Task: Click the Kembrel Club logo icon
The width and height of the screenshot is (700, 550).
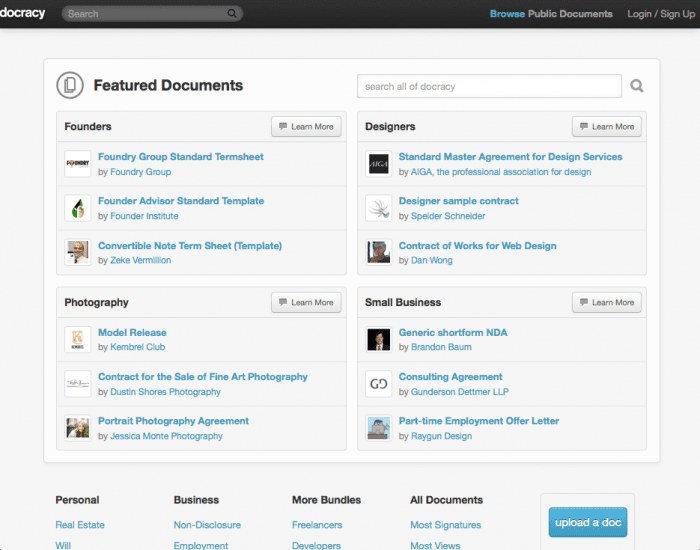Action: coord(78,340)
